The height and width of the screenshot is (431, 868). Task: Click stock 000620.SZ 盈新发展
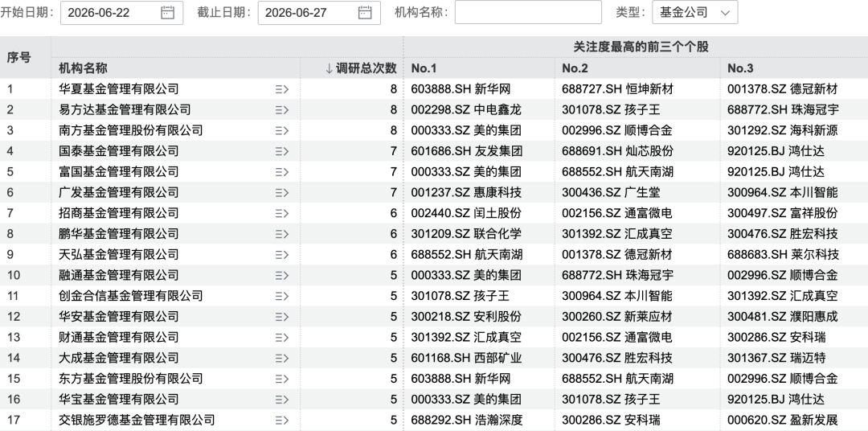(x=782, y=420)
